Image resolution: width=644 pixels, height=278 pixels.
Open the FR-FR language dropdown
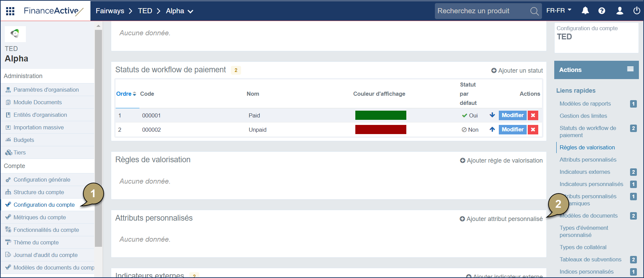click(x=559, y=11)
